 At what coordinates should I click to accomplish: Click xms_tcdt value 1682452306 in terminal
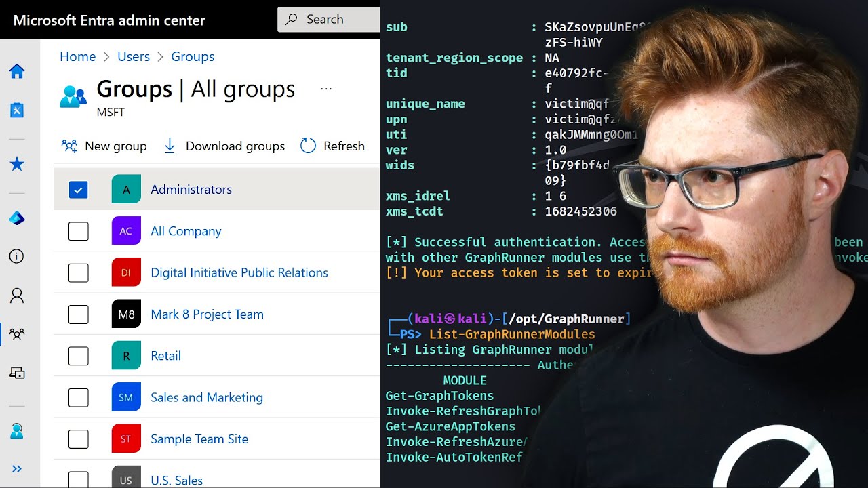tap(580, 211)
